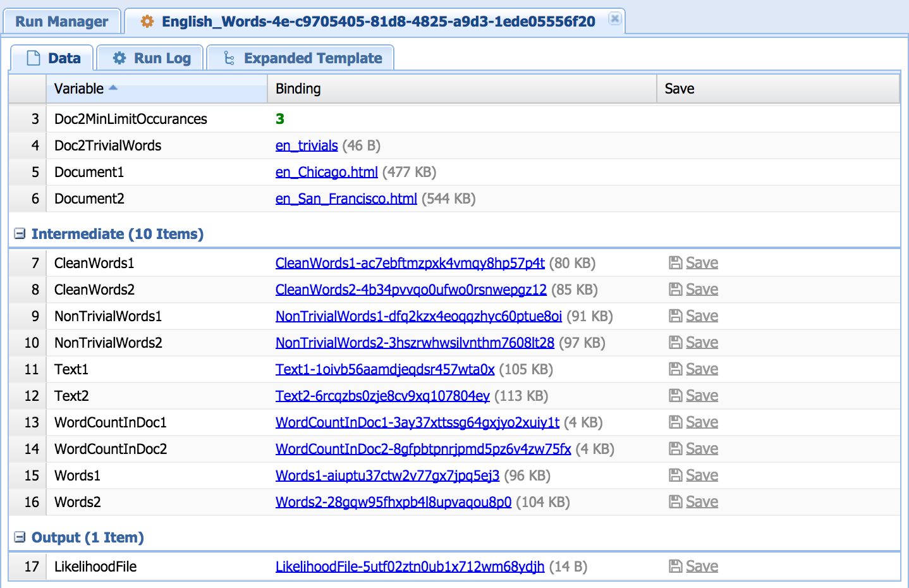Screen dimensions: 909x588
Task: Collapse the Intermediate (10 Items) group
Action: 20,234
